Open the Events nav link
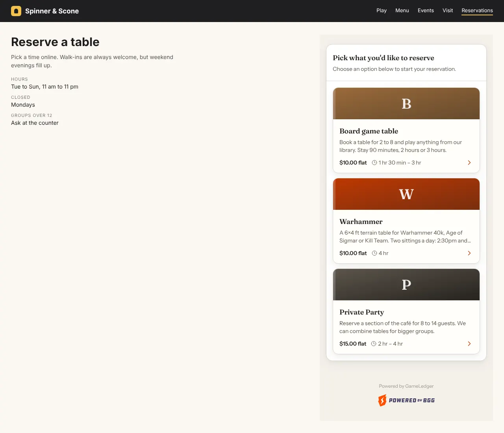The width and height of the screenshot is (504, 433). click(426, 11)
